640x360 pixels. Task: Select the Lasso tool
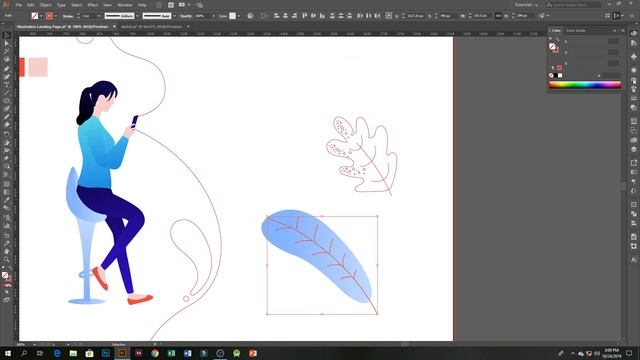tap(7, 60)
